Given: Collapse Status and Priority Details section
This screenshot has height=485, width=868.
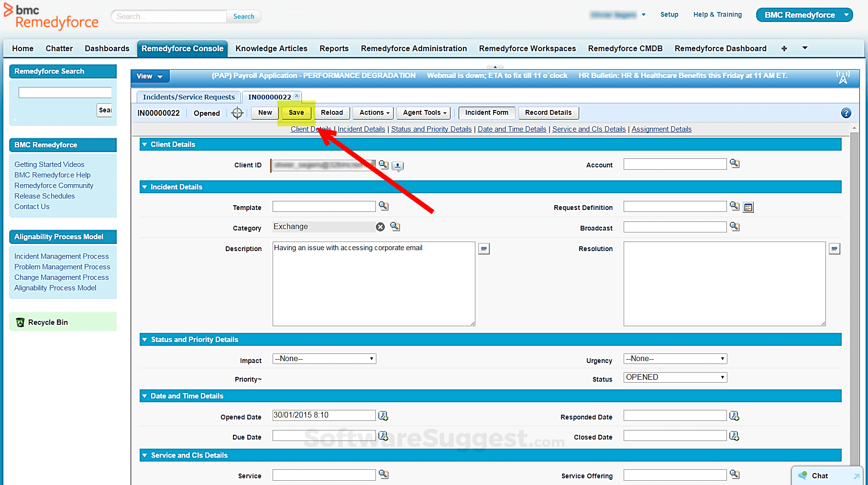Looking at the screenshot, I should coord(144,340).
